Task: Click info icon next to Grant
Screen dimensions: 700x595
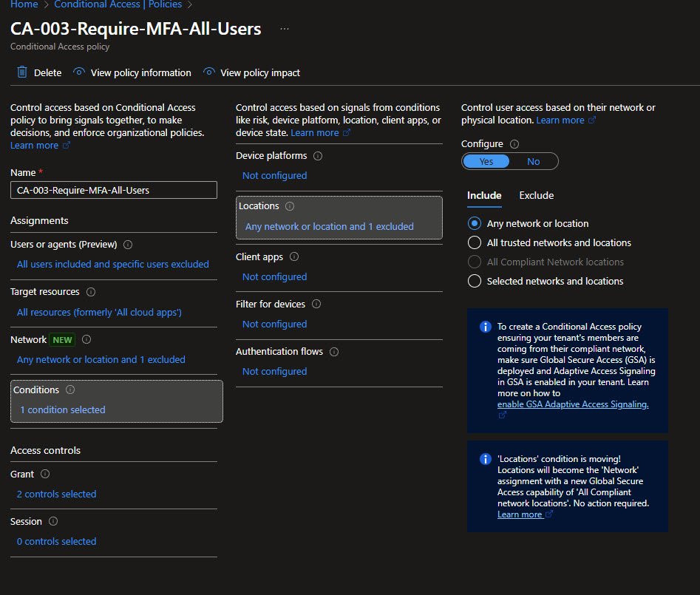Action: (45, 474)
